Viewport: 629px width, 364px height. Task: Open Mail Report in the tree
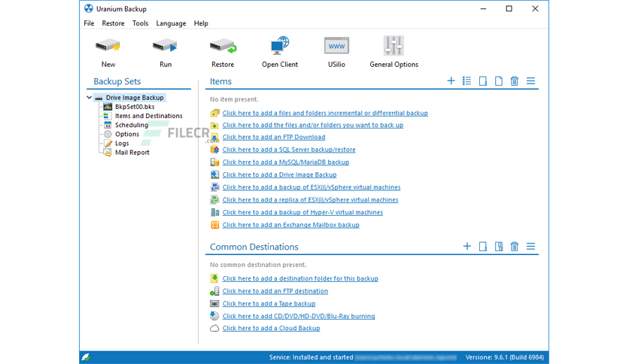click(132, 153)
